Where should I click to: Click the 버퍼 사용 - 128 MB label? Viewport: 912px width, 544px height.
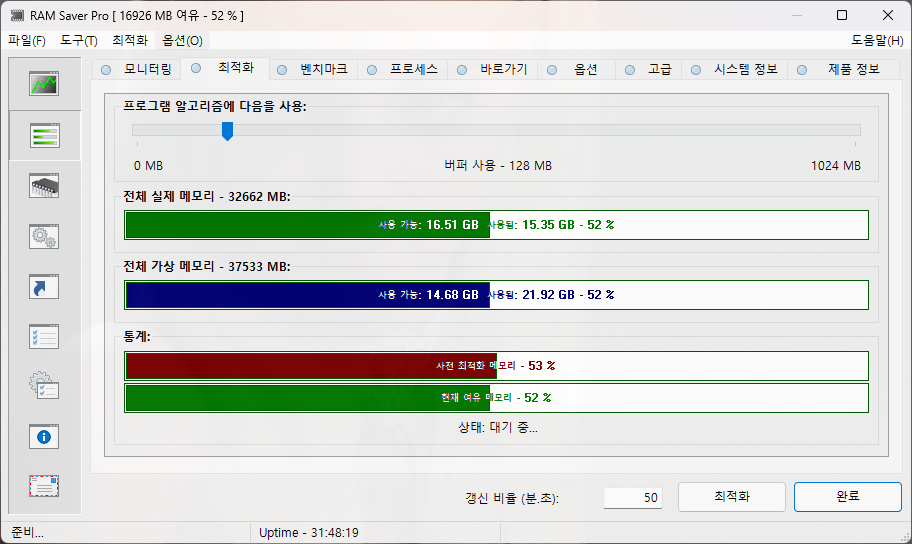pos(498,166)
